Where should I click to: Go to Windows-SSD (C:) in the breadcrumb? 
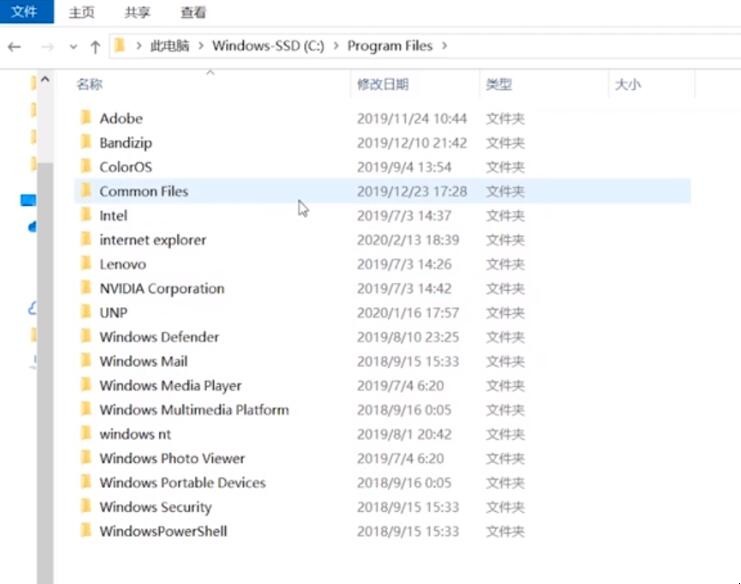pos(267,46)
